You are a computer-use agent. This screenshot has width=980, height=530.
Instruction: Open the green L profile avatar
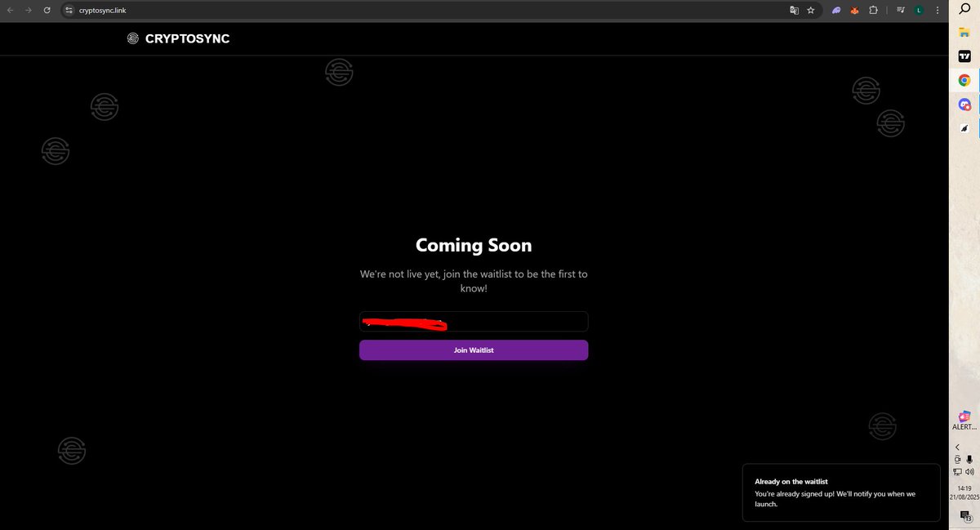(920, 11)
